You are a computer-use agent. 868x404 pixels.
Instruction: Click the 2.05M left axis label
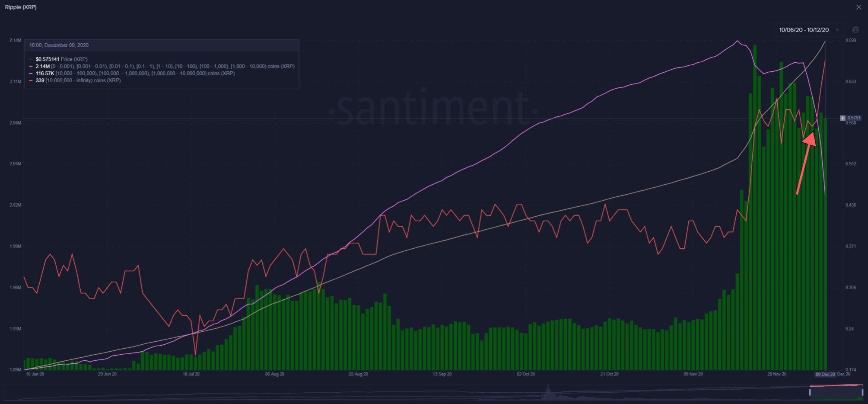pyautogui.click(x=15, y=164)
